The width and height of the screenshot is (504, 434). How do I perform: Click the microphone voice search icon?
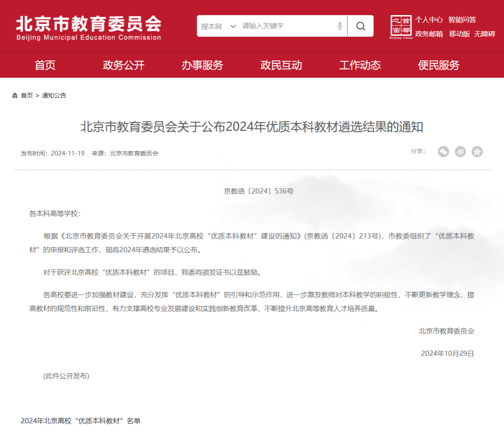(340, 26)
